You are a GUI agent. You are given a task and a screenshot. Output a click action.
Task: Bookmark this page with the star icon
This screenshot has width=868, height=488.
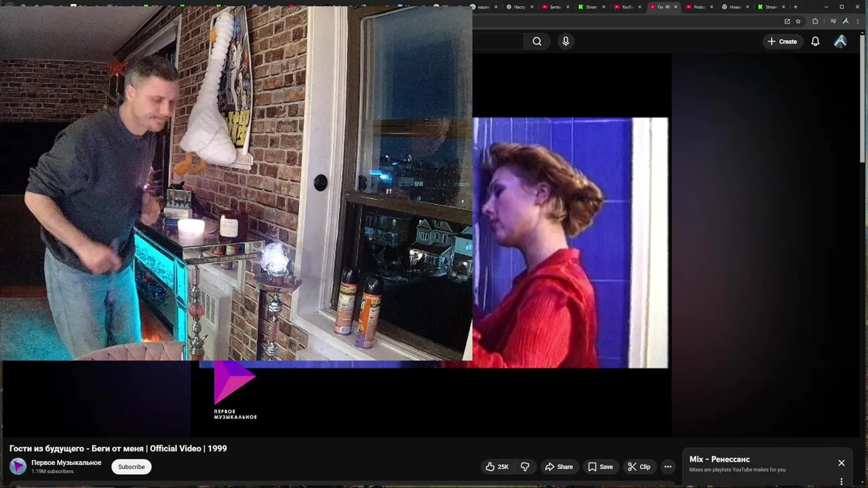tap(798, 21)
